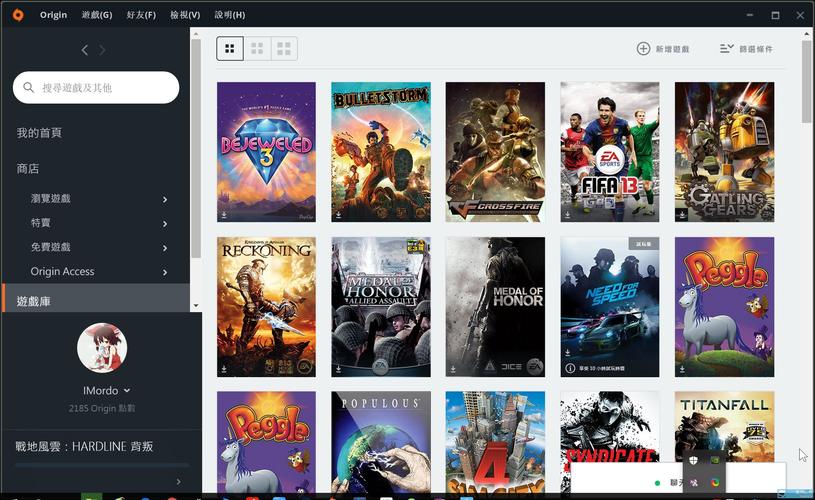This screenshot has height=500, width=815.
Task: Open the NVIDIA icon in tray popup
Action: click(715, 460)
